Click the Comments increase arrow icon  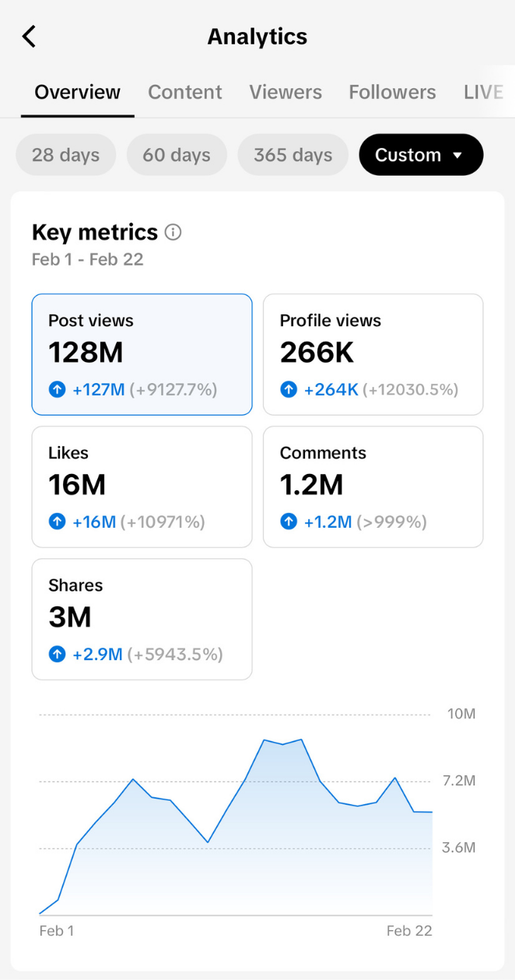pos(289,522)
